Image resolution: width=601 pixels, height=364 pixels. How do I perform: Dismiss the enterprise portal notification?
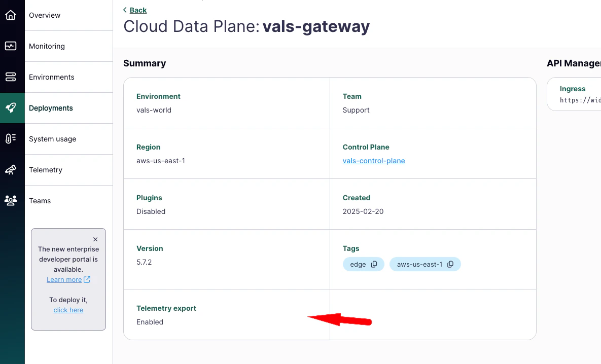coord(95,239)
